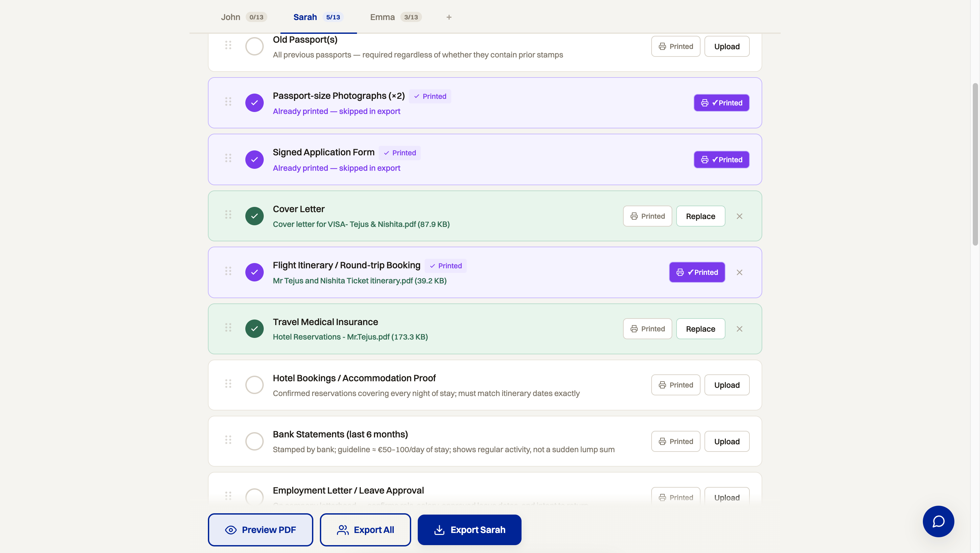This screenshot has width=980, height=553.
Task: Check off Employment Letter circle
Action: [x=255, y=497]
